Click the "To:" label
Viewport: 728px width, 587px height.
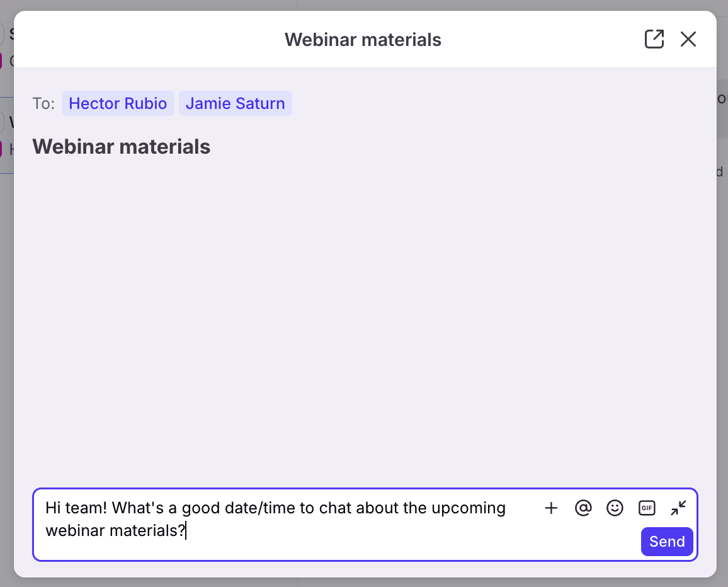43,103
